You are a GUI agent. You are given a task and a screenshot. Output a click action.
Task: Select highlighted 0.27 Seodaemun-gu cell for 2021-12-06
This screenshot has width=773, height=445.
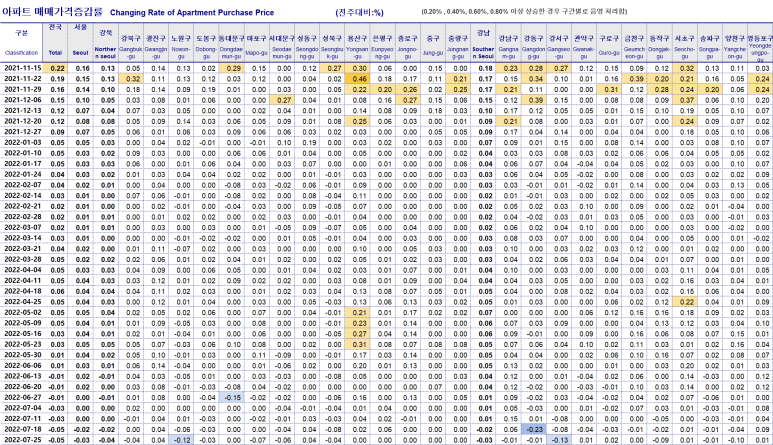[x=281, y=100]
